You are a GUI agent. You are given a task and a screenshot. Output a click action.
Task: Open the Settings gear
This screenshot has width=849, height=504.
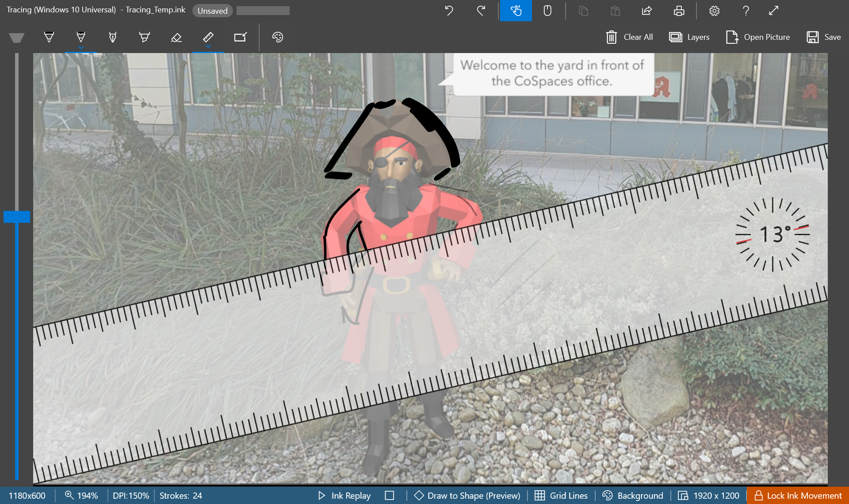pyautogui.click(x=714, y=11)
